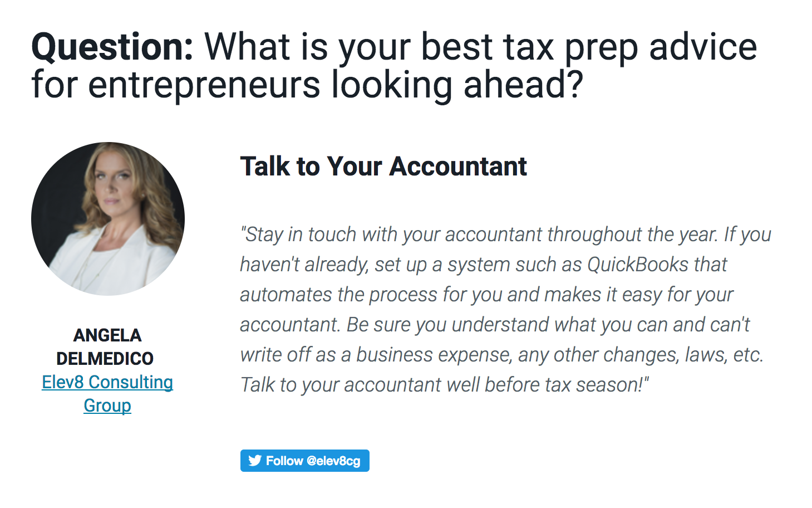Click the line starting "haven't already, set up"
Viewport: 812px width, 508px height.
[x=484, y=265]
